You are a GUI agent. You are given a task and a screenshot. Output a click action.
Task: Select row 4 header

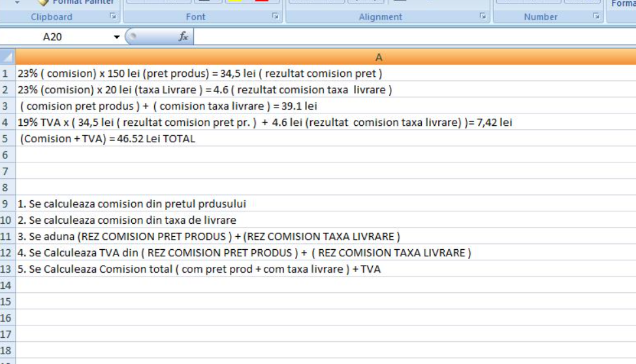click(7, 122)
